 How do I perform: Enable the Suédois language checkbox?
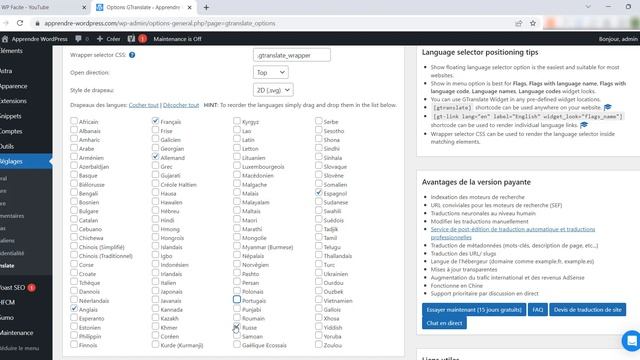318,219
